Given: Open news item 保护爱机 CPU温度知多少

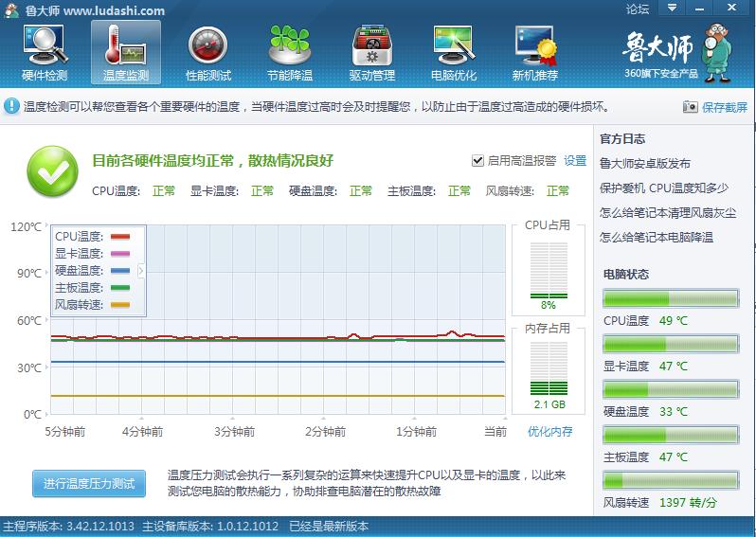Looking at the screenshot, I should point(663,188).
